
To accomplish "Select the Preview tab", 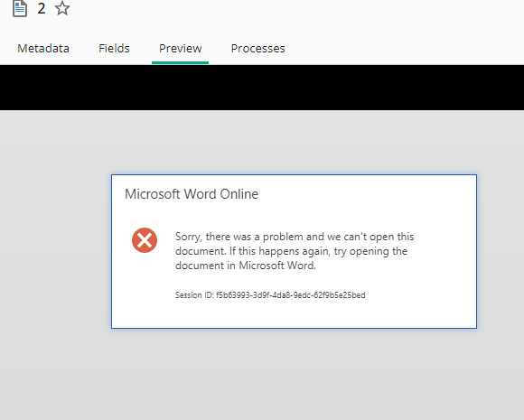I will click(x=180, y=49).
